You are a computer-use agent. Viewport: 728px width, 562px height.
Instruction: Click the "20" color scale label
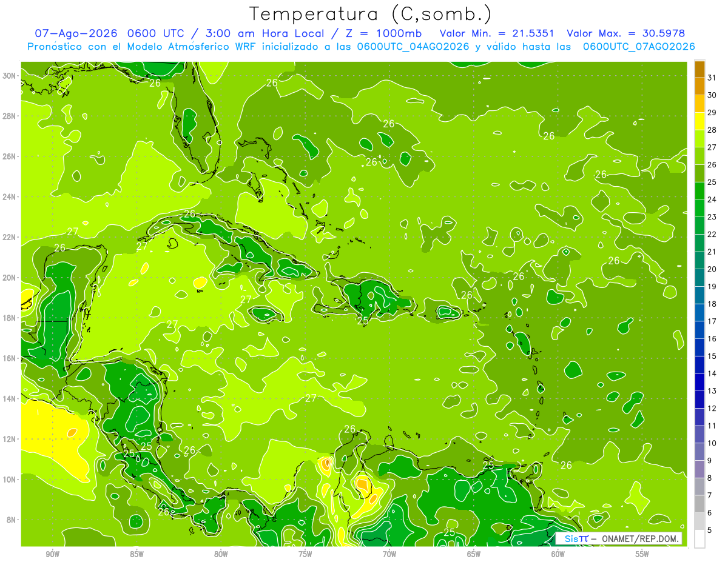tap(712, 269)
